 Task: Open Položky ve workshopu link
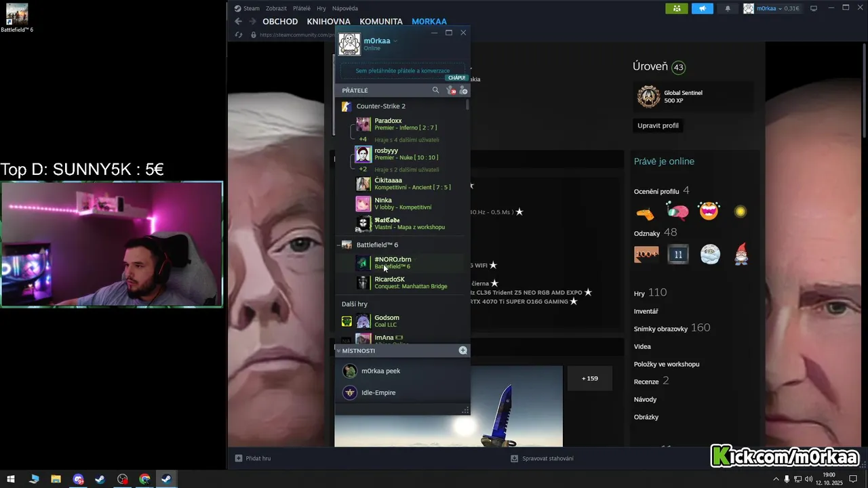click(x=667, y=364)
